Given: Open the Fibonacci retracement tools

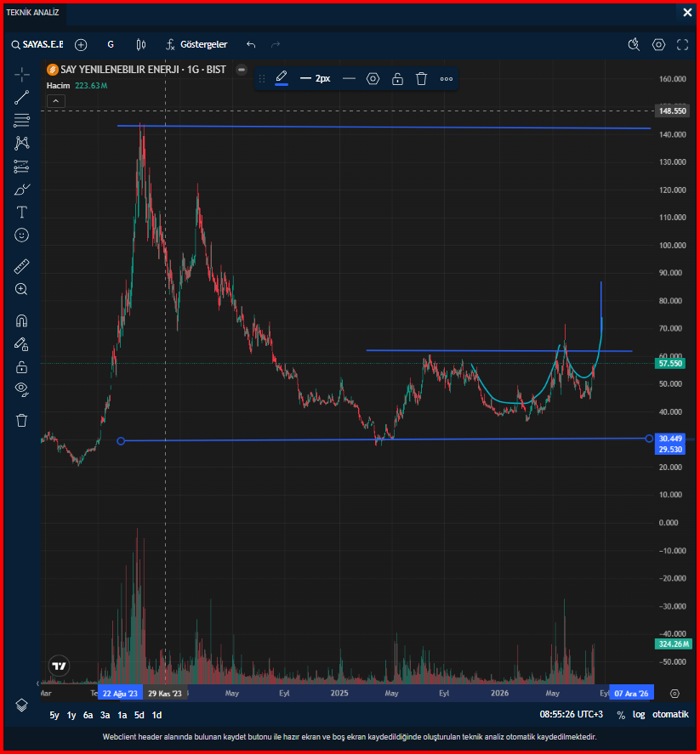Looking at the screenshot, I should pyautogui.click(x=21, y=120).
